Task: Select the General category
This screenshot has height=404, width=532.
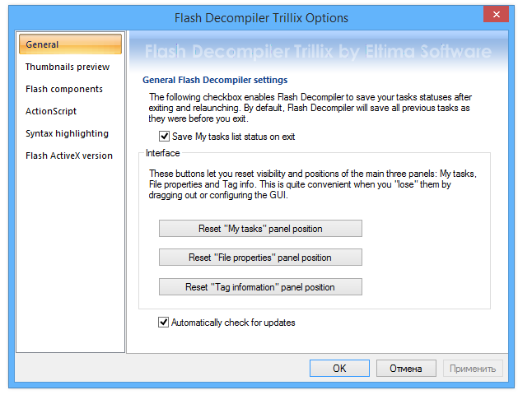Action: [70, 44]
